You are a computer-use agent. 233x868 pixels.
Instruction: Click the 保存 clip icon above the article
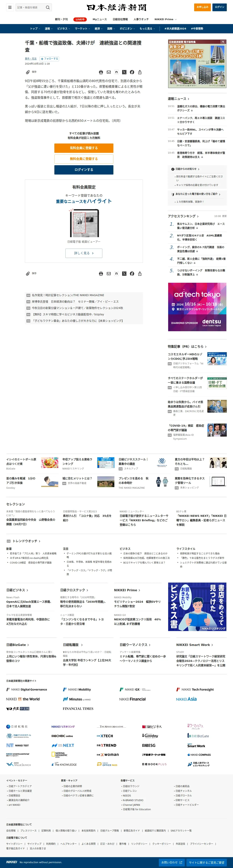[28, 72]
